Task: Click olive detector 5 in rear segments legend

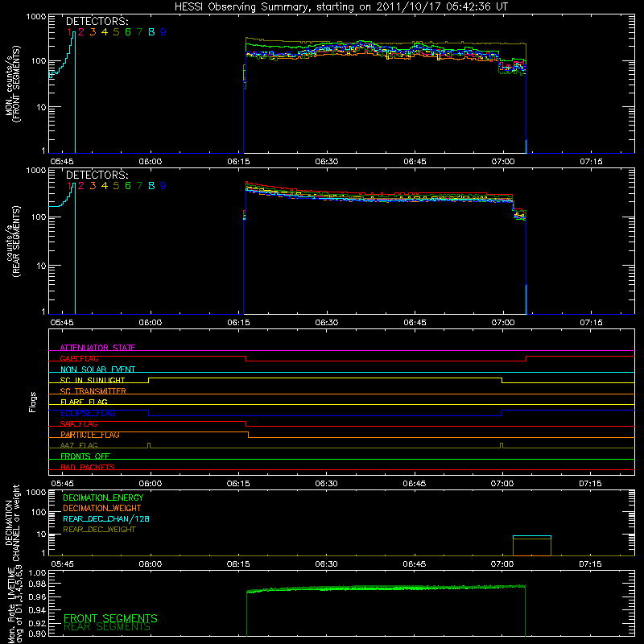Action: point(116,186)
